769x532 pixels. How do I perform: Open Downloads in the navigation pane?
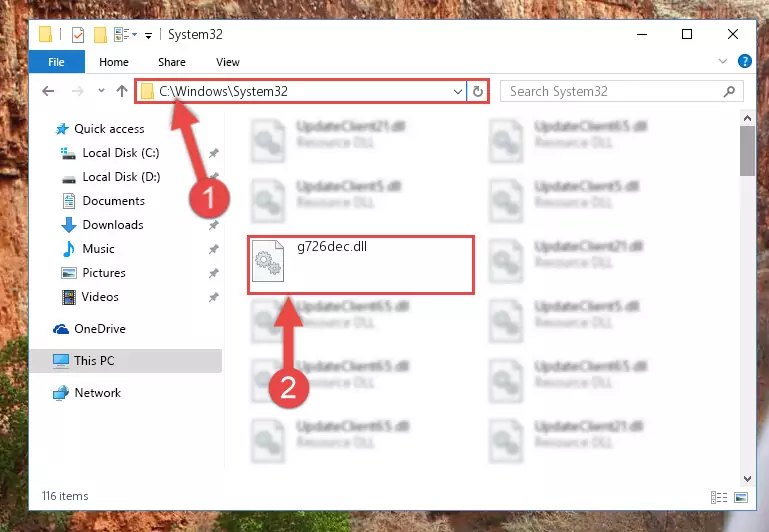click(113, 225)
